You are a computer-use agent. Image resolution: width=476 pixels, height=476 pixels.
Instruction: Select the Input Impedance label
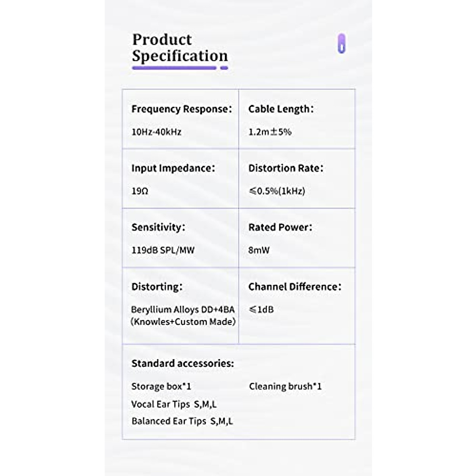pyautogui.click(x=173, y=168)
